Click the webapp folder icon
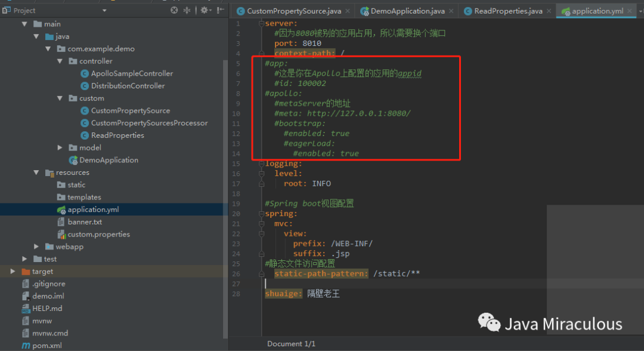The width and height of the screenshot is (644, 351). (49, 247)
